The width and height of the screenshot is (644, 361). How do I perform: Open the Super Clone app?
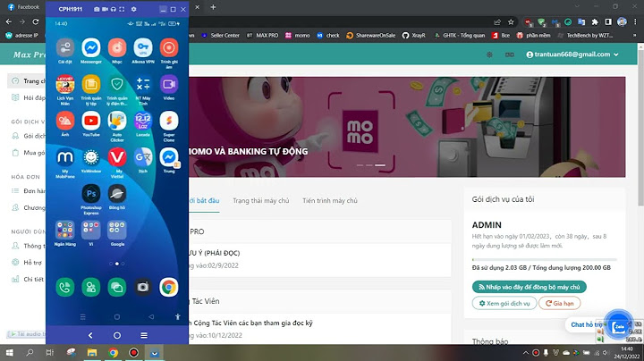tap(169, 121)
